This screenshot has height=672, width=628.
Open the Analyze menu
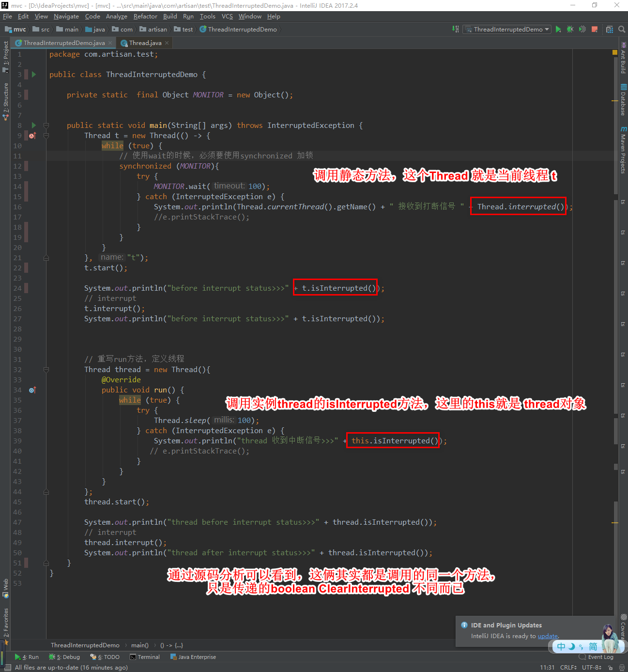(116, 16)
